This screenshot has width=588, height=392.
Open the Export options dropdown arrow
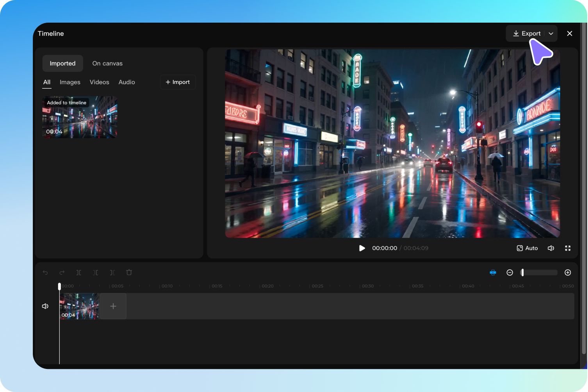[551, 34]
